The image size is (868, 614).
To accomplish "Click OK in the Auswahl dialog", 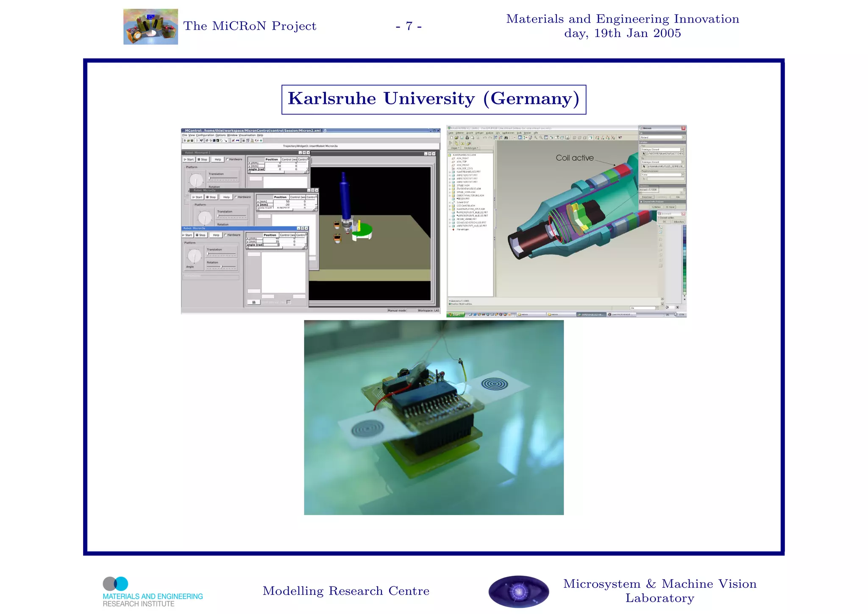I will (665, 222).
